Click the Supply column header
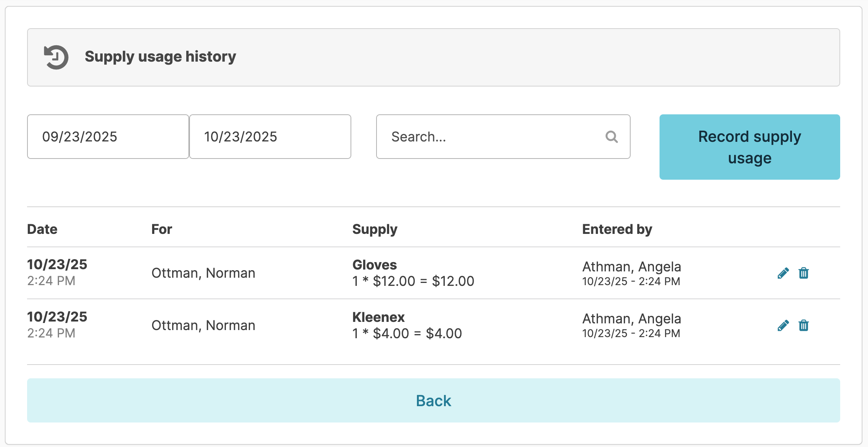 375,229
